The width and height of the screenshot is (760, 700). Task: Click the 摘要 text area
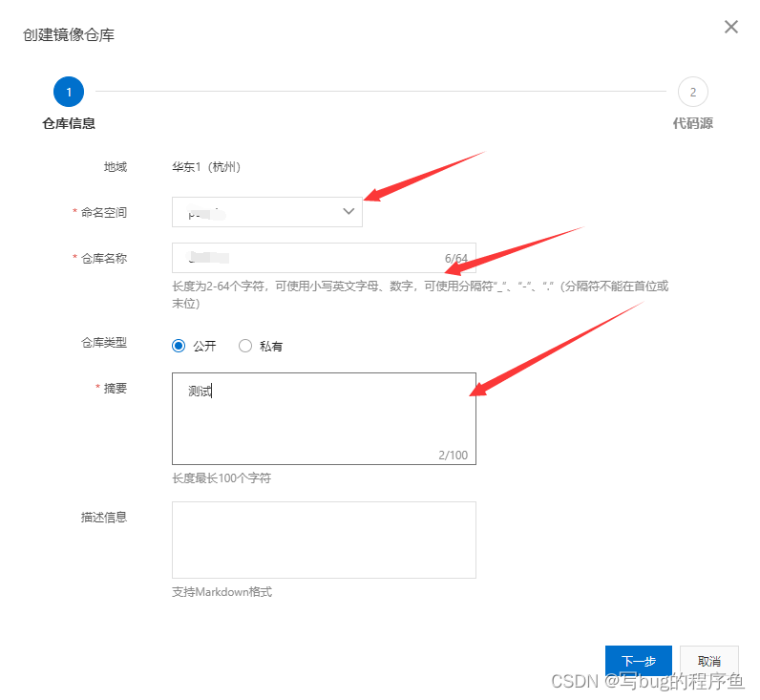pos(324,418)
